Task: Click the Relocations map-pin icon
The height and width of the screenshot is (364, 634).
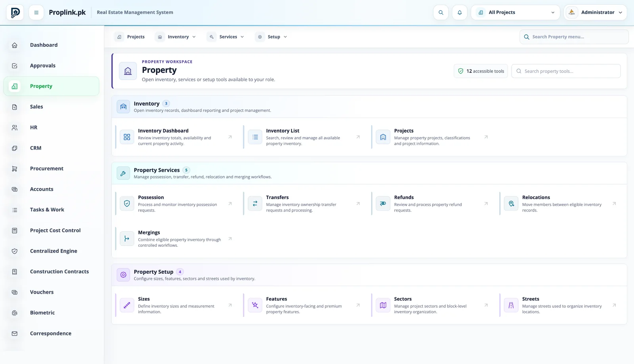Action: (x=511, y=204)
